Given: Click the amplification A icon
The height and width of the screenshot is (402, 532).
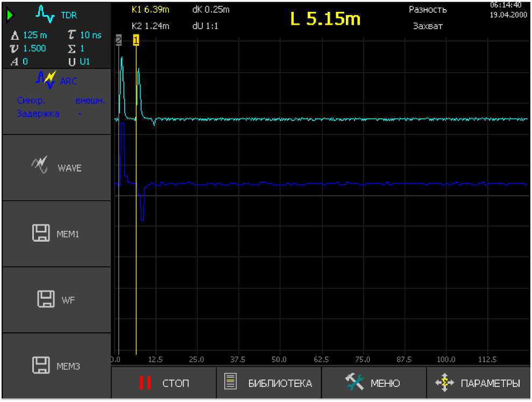Looking at the screenshot, I should click(x=15, y=62).
